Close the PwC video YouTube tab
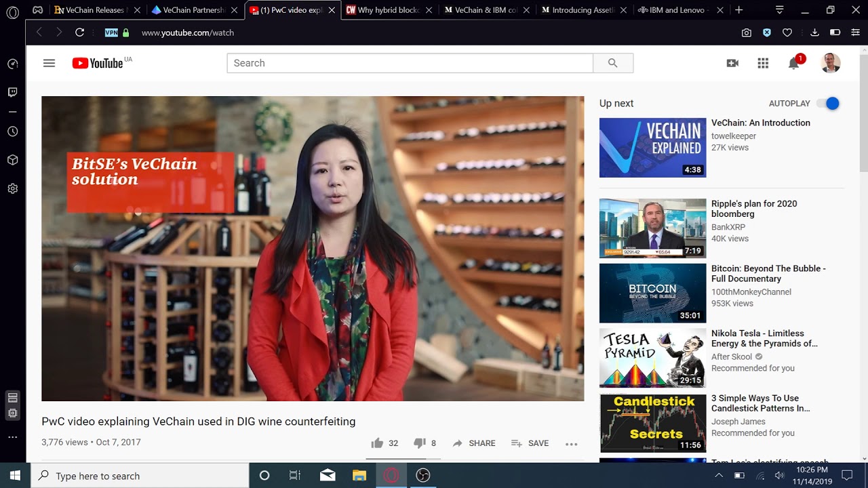Image resolution: width=868 pixels, height=488 pixels. click(x=333, y=10)
